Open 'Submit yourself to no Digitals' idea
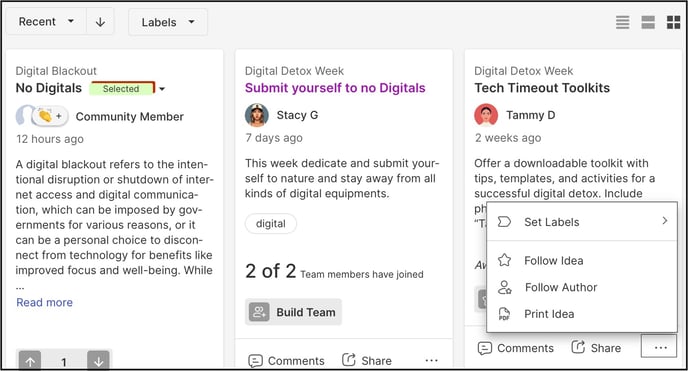The image size is (688, 371). click(335, 88)
